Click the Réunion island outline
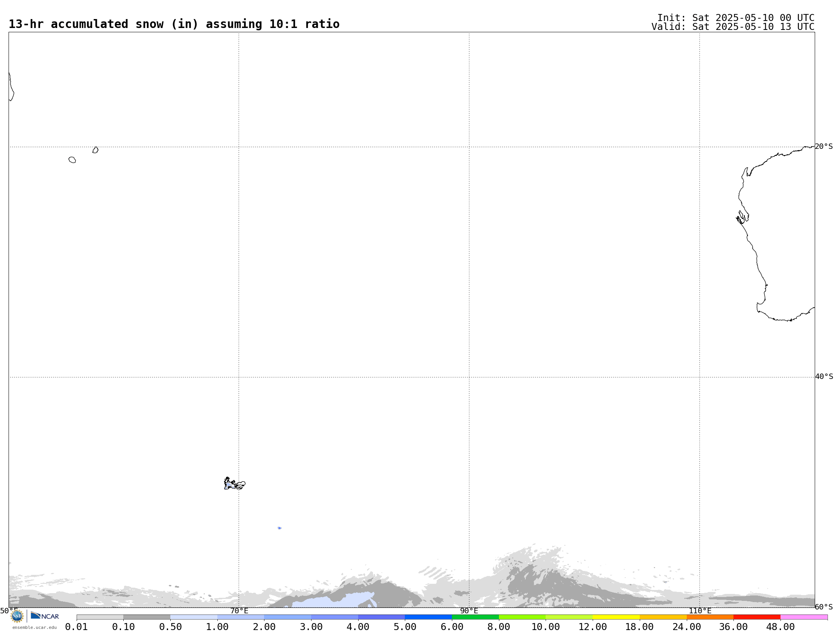The image size is (840, 632). point(72,160)
